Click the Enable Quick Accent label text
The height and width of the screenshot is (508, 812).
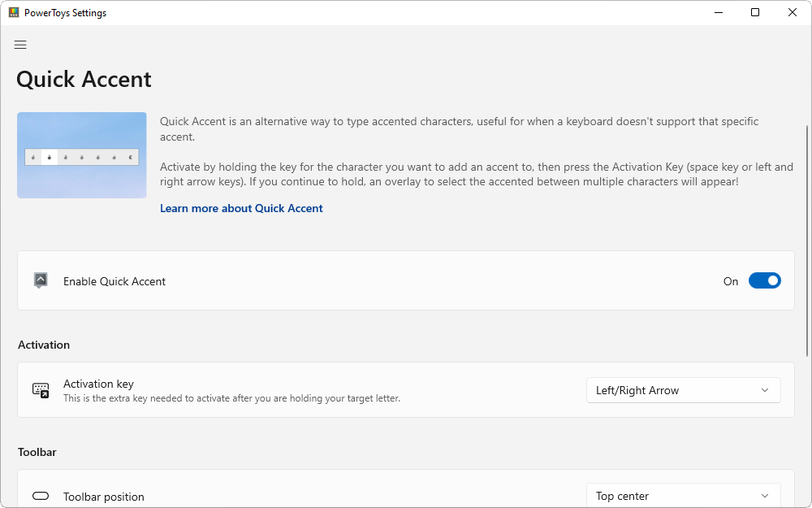114,281
